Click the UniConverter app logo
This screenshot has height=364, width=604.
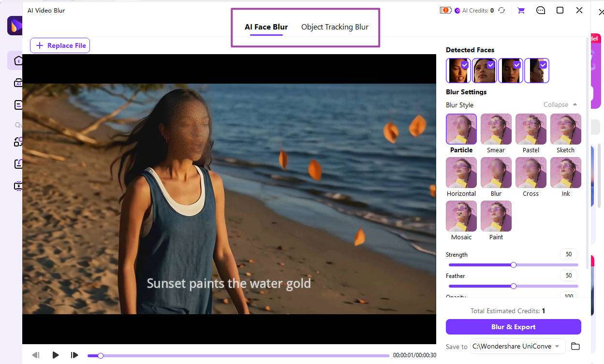click(15, 26)
